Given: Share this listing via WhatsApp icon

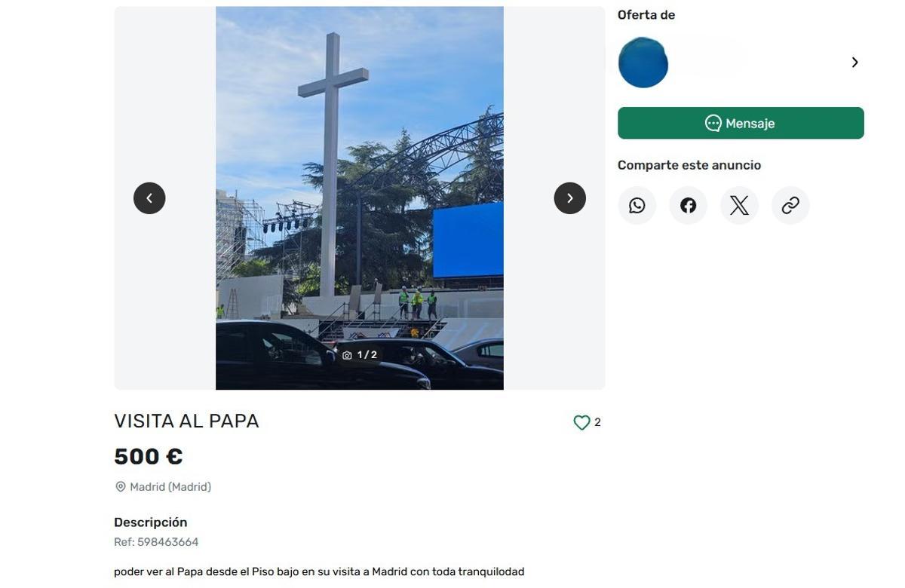Looking at the screenshot, I should 637,205.
